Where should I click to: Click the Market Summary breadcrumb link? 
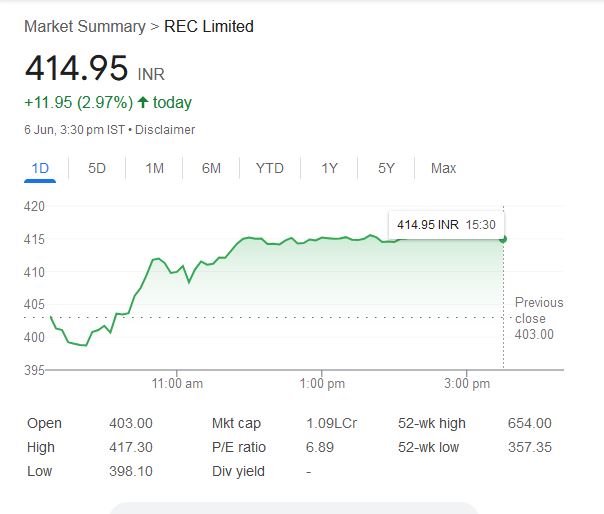(x=84, y=26)
